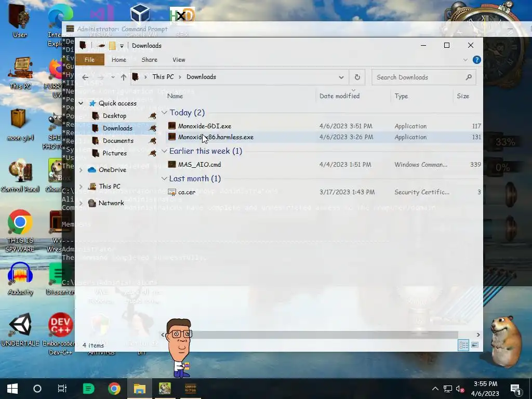This screenshot has height=399, width=532.
Task: Collapse the Last month group
Action: coord(164,179)
